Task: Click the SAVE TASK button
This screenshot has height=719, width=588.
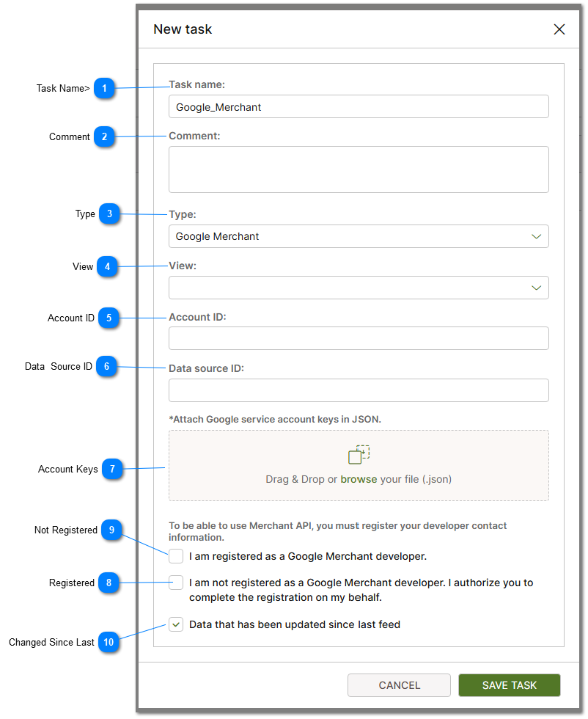Action: [509, 685]
